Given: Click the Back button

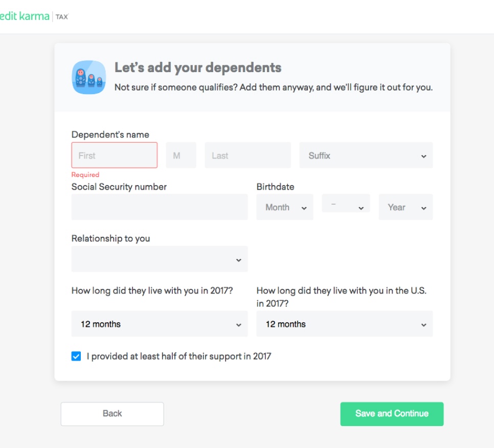Looking at the screenshot, I should tap(112, 414).
